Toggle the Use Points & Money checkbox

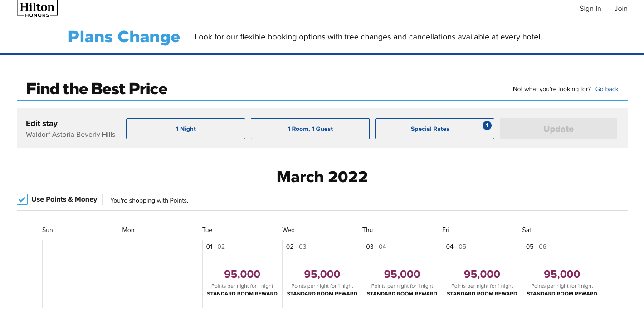pos(22,199)
